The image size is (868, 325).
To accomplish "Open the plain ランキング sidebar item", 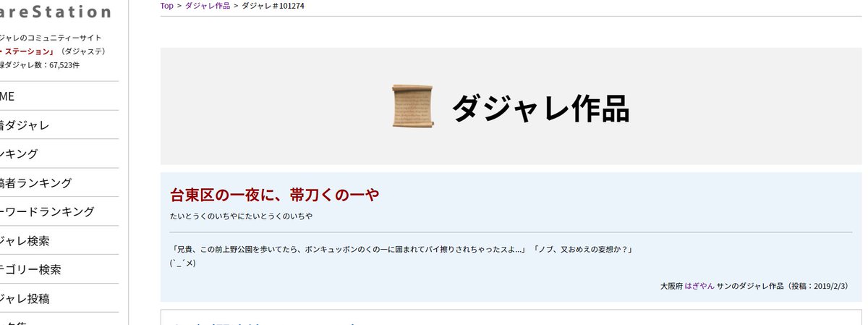I will 59,154.
